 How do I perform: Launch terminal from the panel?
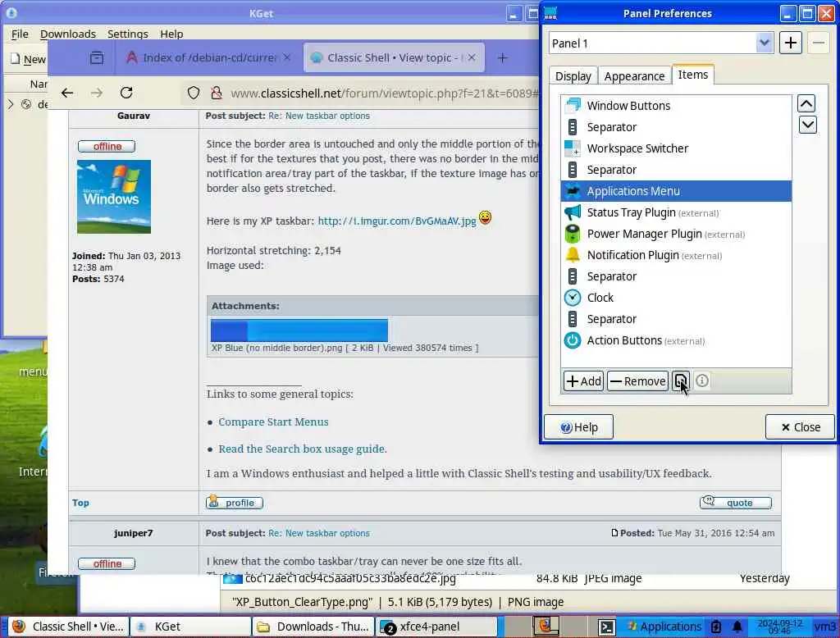[x=606, y=627]
